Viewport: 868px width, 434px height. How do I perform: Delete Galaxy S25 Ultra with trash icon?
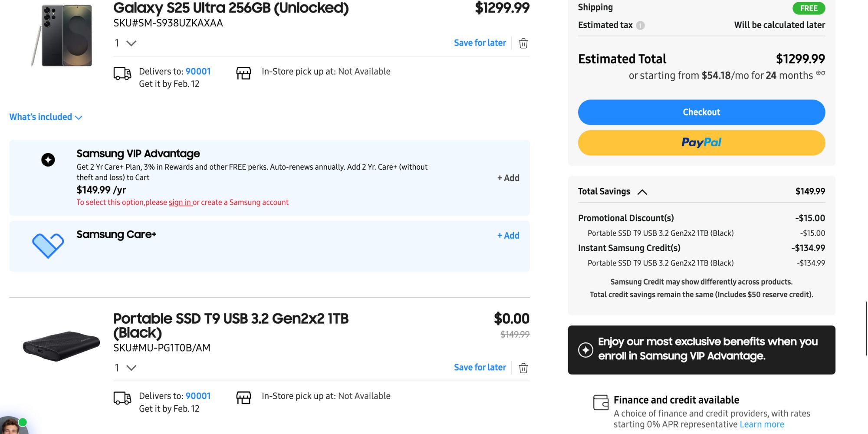pos(523,43)
